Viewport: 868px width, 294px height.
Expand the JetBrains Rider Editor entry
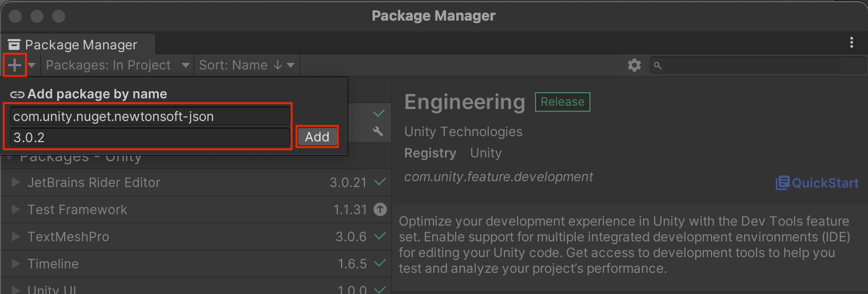point(16,182)
